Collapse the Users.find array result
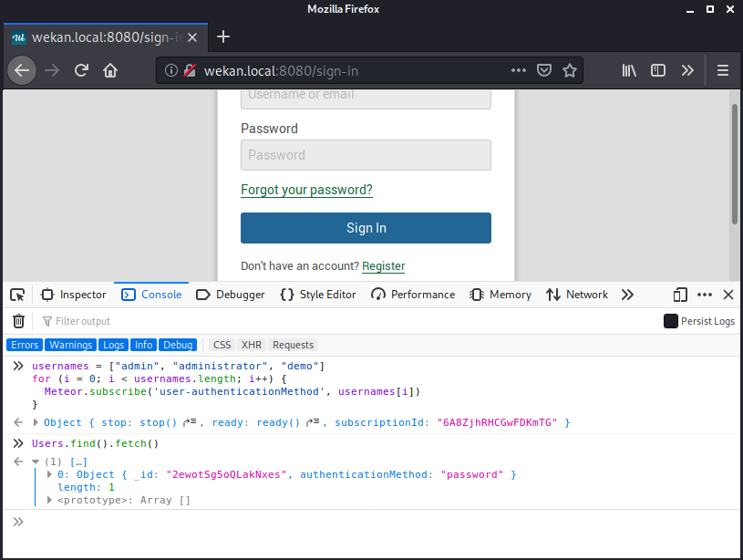The width and height of the screenshot is (743, 560). coord(36,461)
